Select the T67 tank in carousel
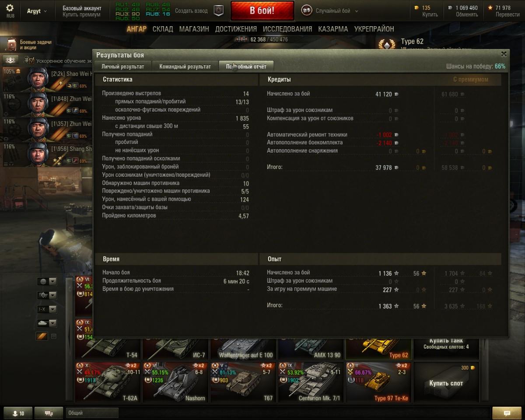This screenshot has width=525, height=420. pos(243,382)
